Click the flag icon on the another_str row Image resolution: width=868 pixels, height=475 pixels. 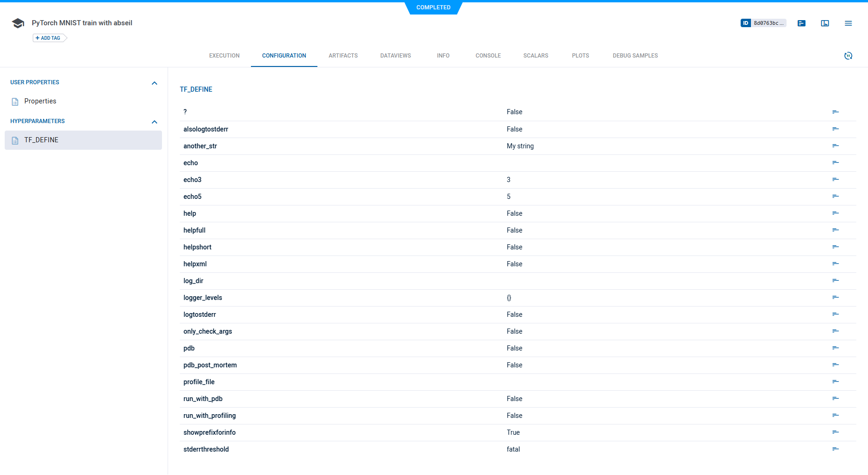click(x=836, y=146)
